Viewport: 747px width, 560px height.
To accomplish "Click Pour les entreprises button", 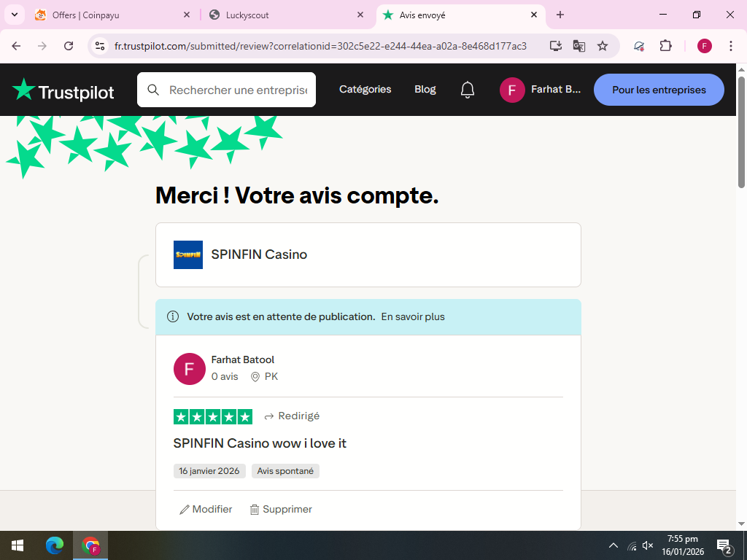I will pyautogui.click(x=659, y=90).
